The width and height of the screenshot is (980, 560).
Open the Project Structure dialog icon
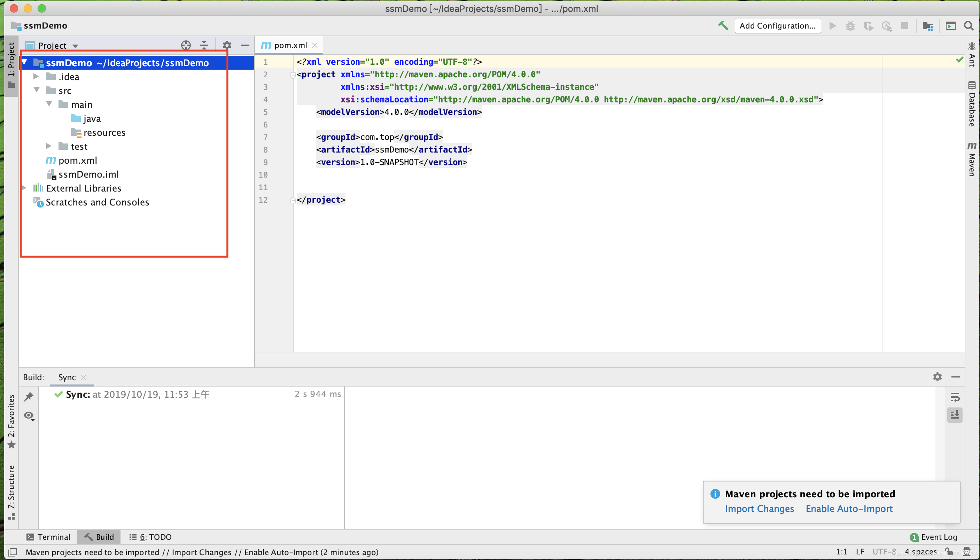[927, 26]
